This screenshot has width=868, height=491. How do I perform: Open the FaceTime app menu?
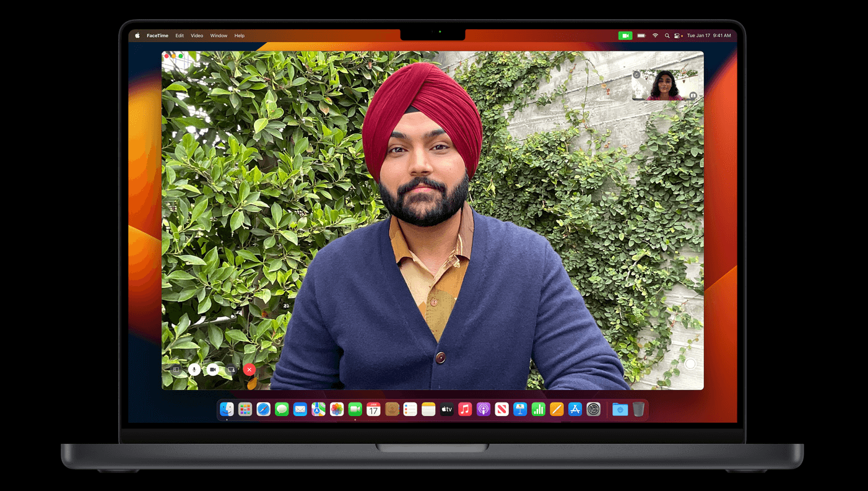pos(157,36)
